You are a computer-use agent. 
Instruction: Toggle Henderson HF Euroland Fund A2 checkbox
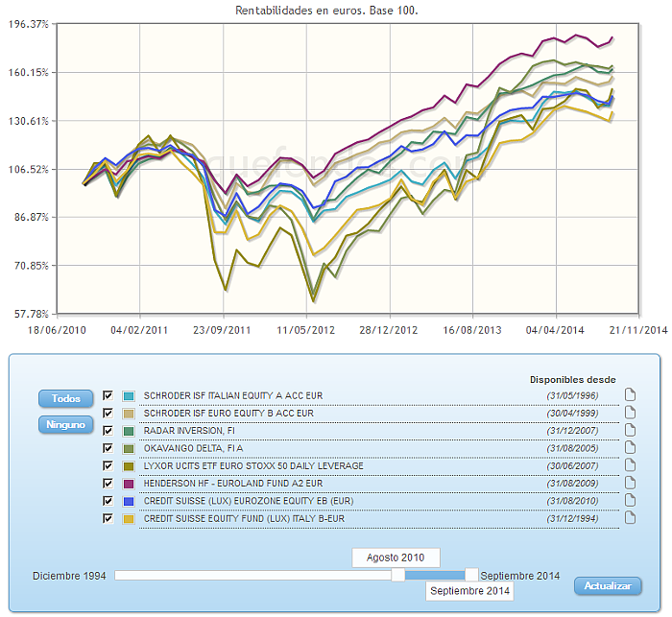108,484
